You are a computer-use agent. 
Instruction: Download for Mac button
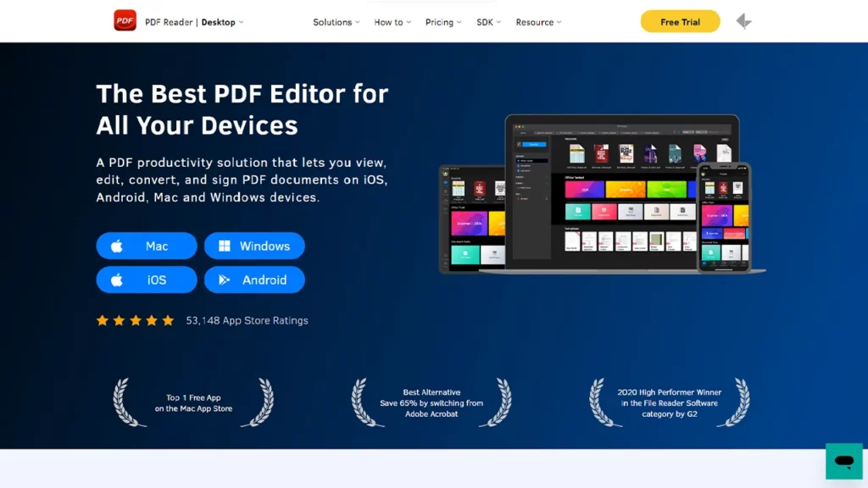[x=147, y=246]
